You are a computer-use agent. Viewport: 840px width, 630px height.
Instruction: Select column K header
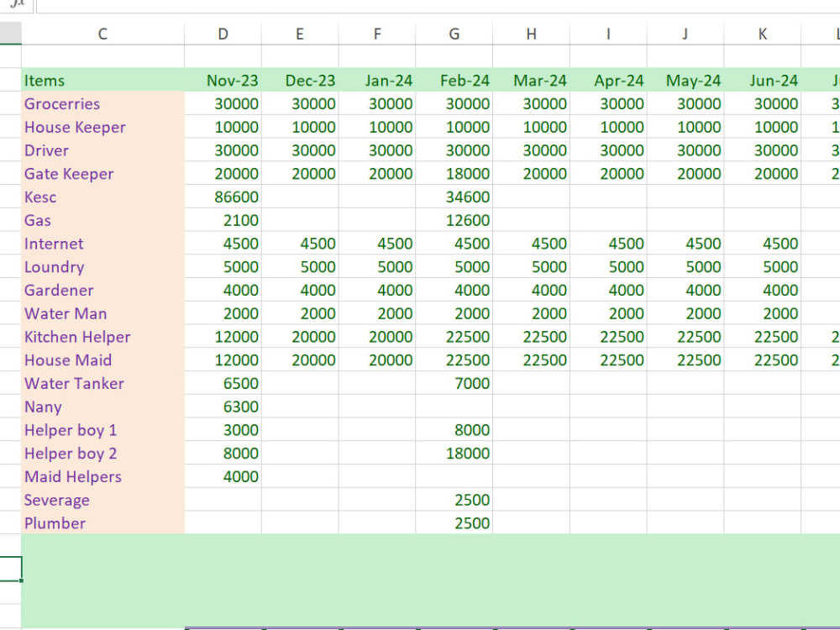(x=763, y=34)
